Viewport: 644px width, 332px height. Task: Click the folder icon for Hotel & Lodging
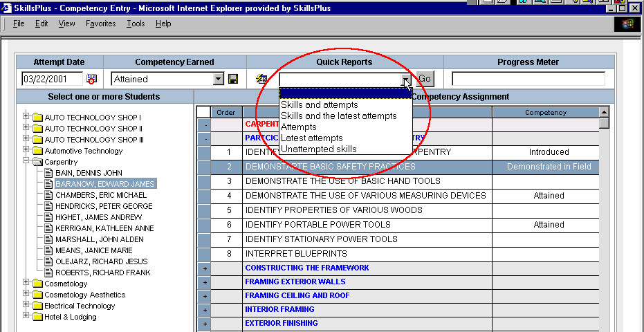click(38, 317)
